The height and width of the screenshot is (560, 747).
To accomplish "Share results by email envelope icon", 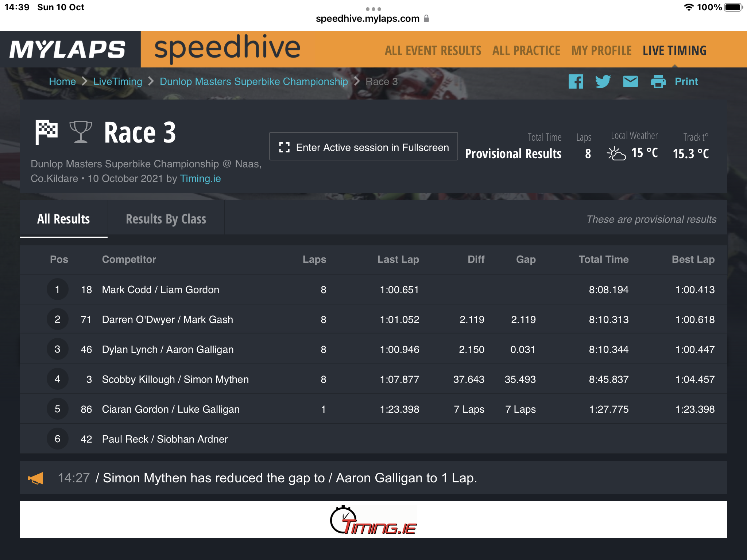I will [x=630, y=81].
